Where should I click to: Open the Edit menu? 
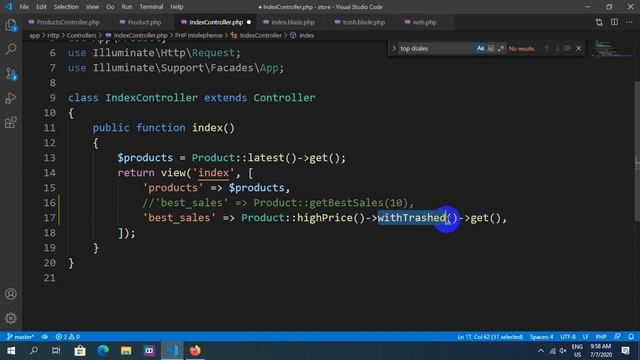(41, 7)
